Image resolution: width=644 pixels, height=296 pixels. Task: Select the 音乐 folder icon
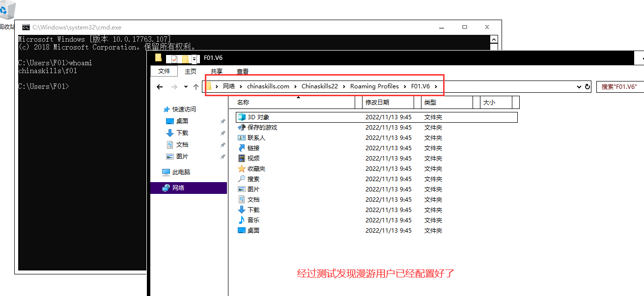[x=241, y=220]
